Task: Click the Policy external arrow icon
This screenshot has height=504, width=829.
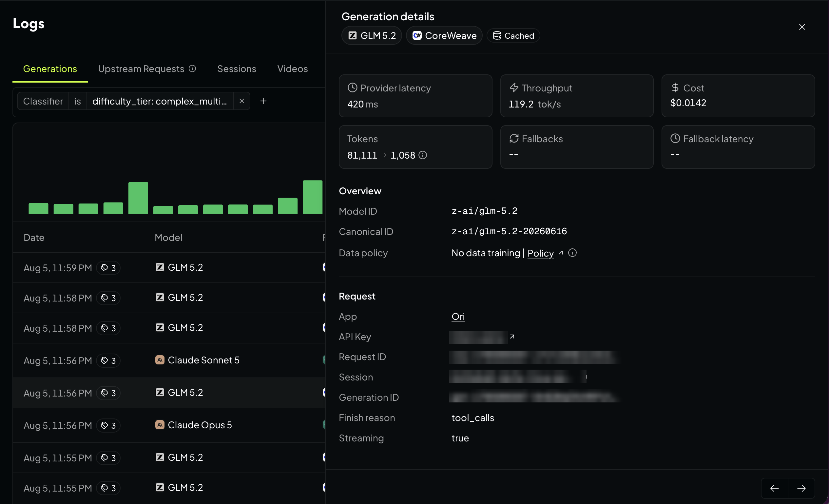Action: pyautogui.click(x=560, y=253)
